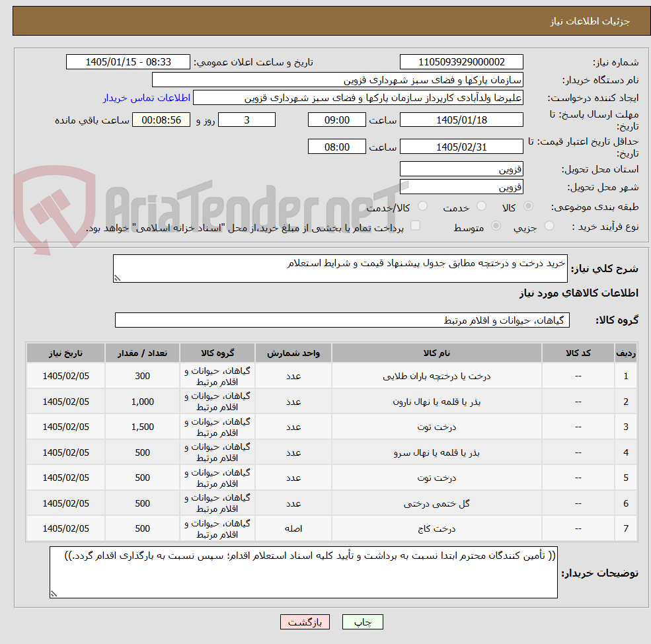Click the واحد شمارش column header

point(293,353)
